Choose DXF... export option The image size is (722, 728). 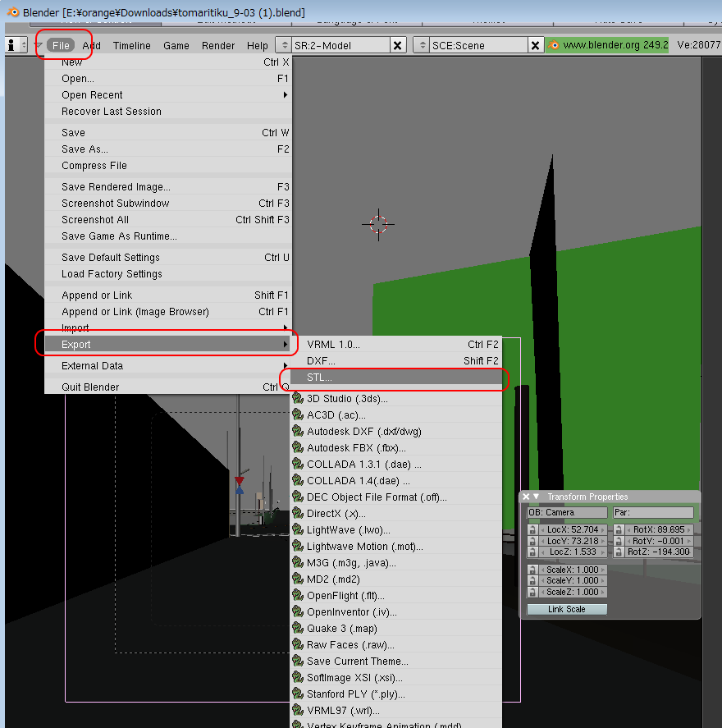click(x=395, y=361)
